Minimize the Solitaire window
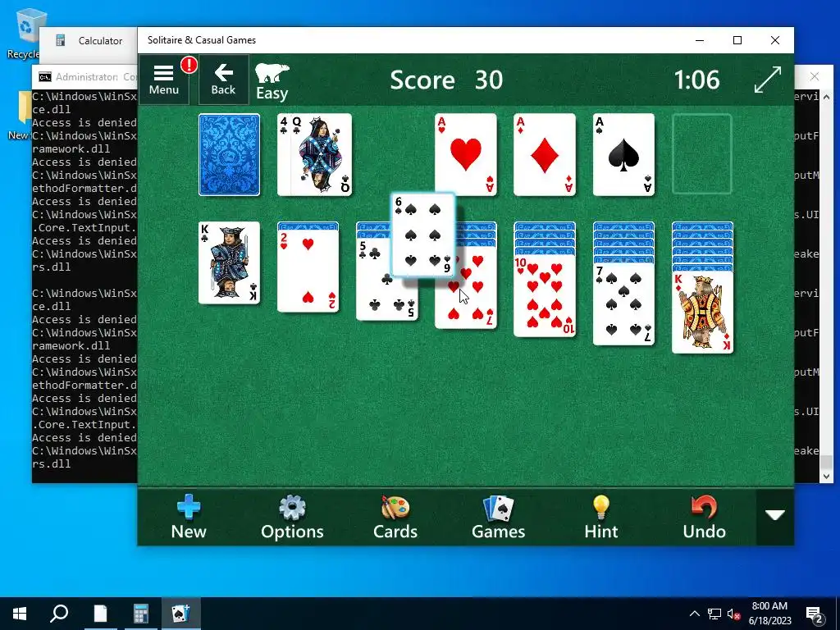840x630 pixels. pos(700,40)
